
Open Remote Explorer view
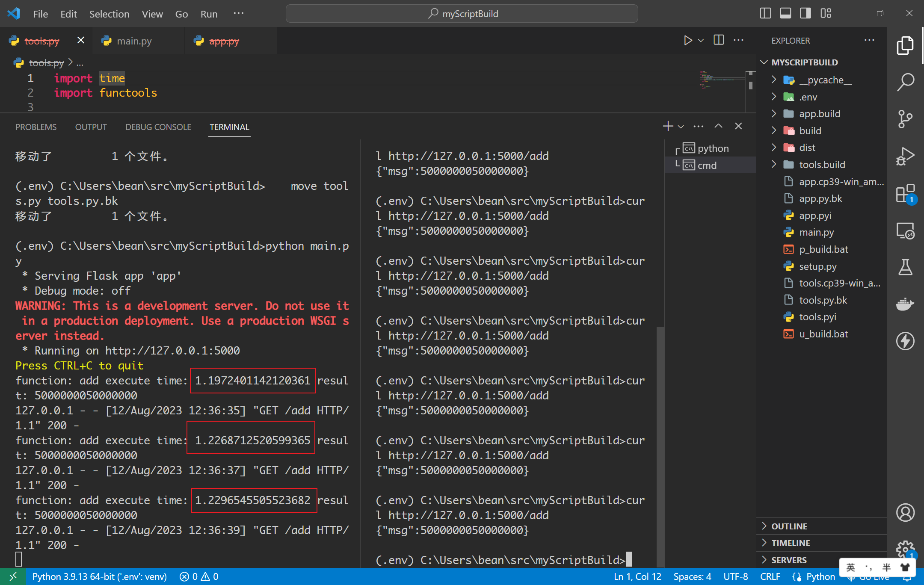(905, 231)
